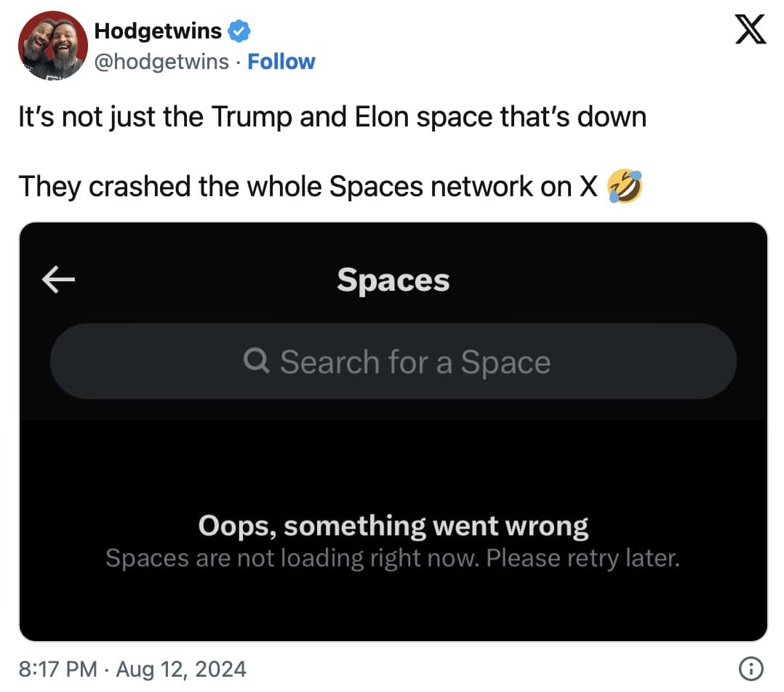Open the tweet info circle icon
Screen dimensions: 784x692
click(751, 667)
